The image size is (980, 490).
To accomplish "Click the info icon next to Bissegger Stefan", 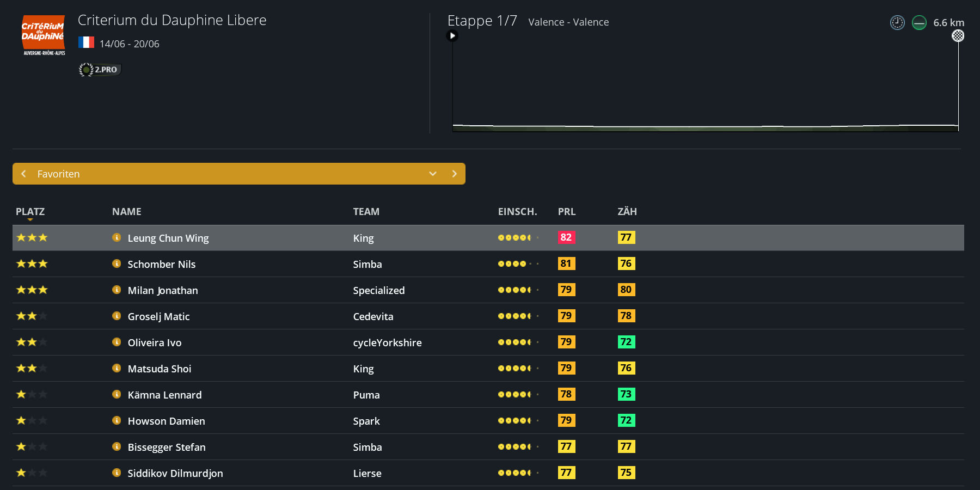I will pos(117,446).
